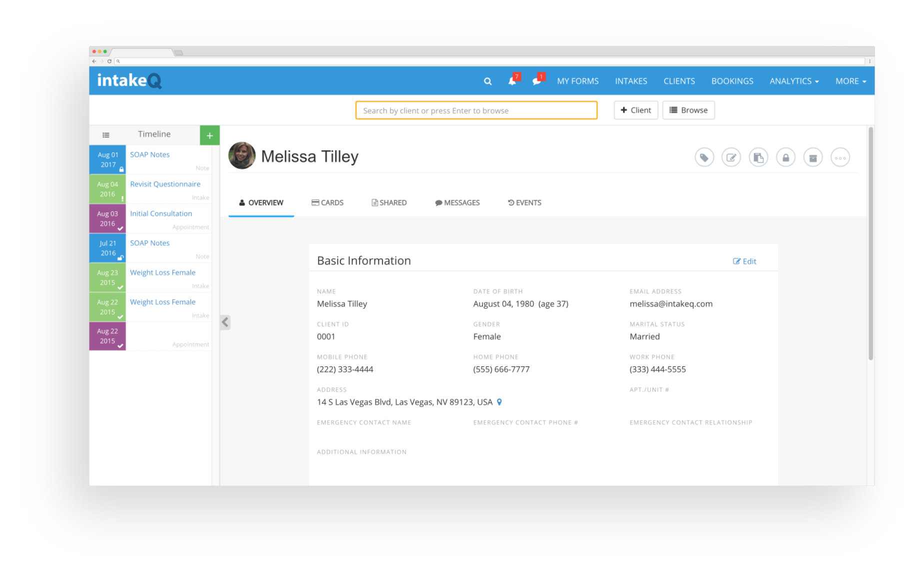Expand the MORE dropdown in the navbar
This screenshot has width=924, height=578.
[x=850, y=80]
